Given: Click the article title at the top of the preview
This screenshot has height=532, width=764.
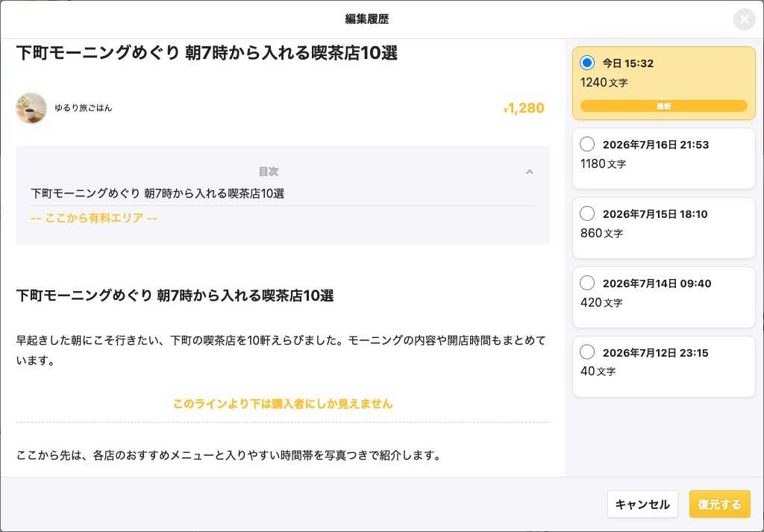Looking at the screenshot, I should click(x=207, y=53).
